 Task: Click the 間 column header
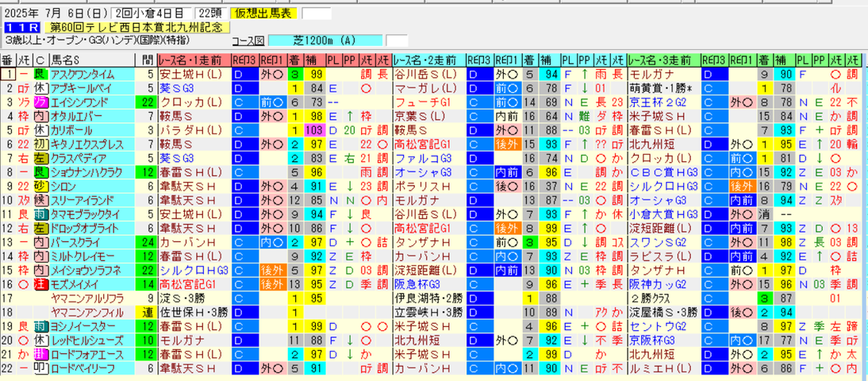click(146, 60)
